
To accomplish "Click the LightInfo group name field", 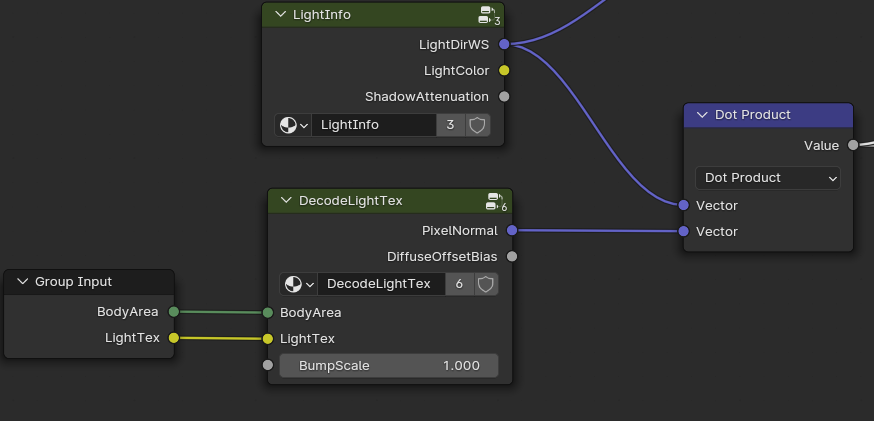I will (373, 125).
